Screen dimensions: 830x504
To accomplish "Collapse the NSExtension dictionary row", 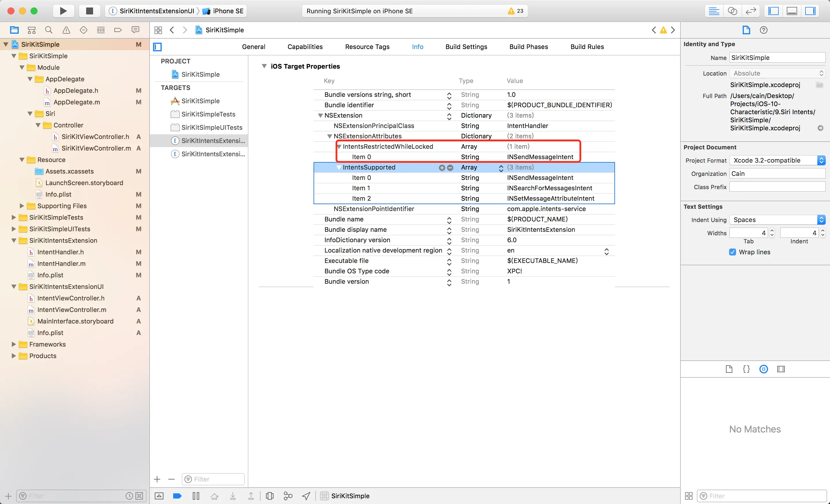I will pos(320,116).
